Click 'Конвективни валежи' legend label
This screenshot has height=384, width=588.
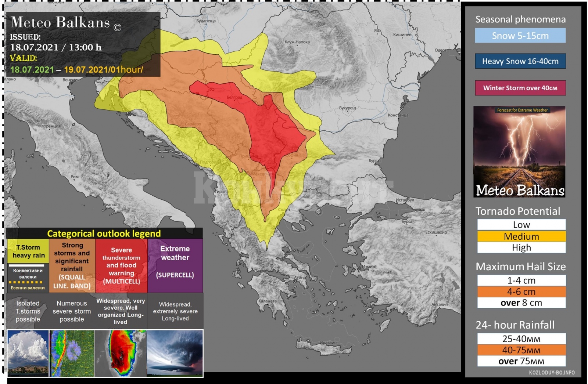tap(28, 273)
